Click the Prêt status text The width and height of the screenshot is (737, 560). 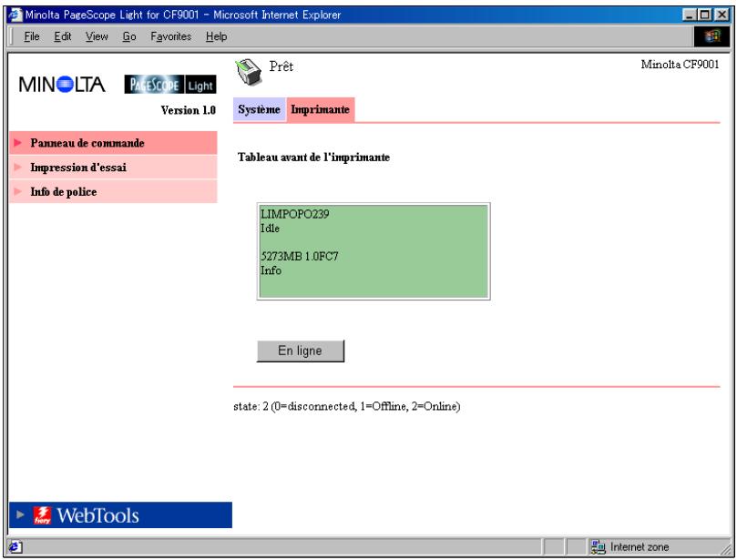click(x=281, y=66)
